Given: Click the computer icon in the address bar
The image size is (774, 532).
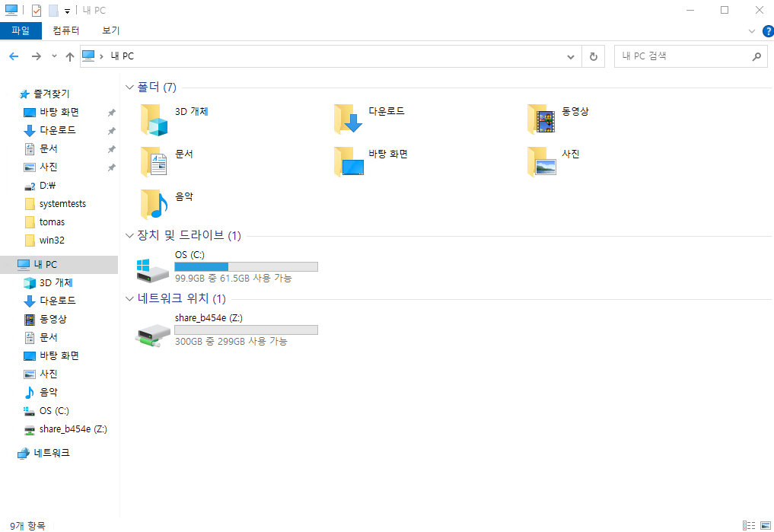Looking at the screenshot, I should click(88, 56).
